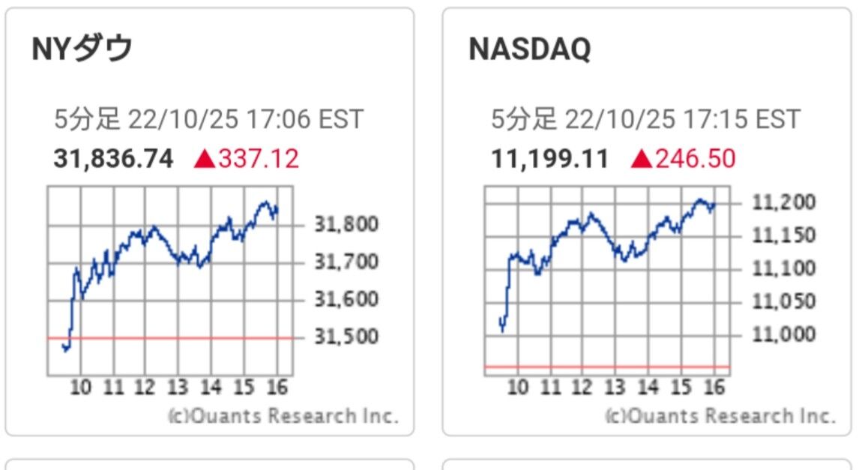This screenshot has height=470, width=868.
Task: Click the NASDAQ price 11,199.11
Action: [549, 159]
